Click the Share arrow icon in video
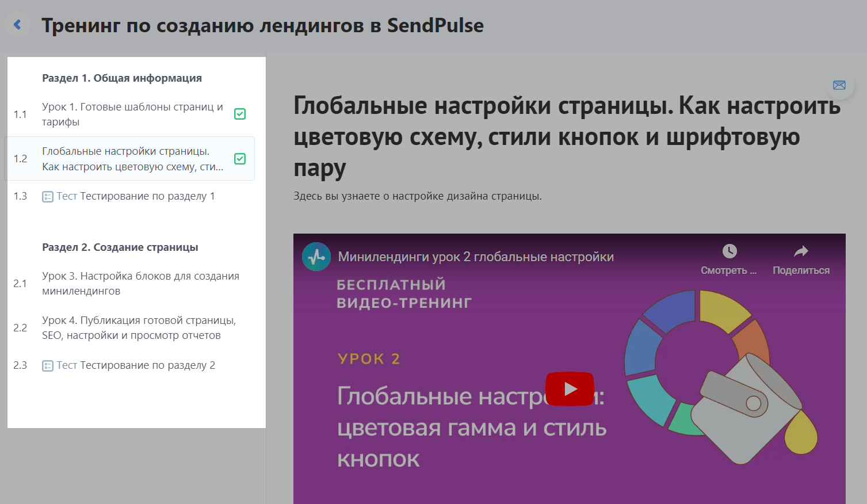 pos(801,251)
